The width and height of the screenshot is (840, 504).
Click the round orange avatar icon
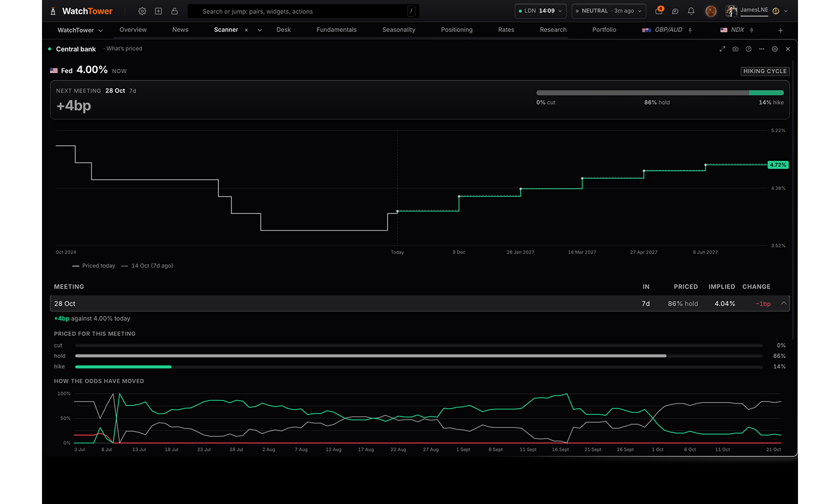coord(711,11)
